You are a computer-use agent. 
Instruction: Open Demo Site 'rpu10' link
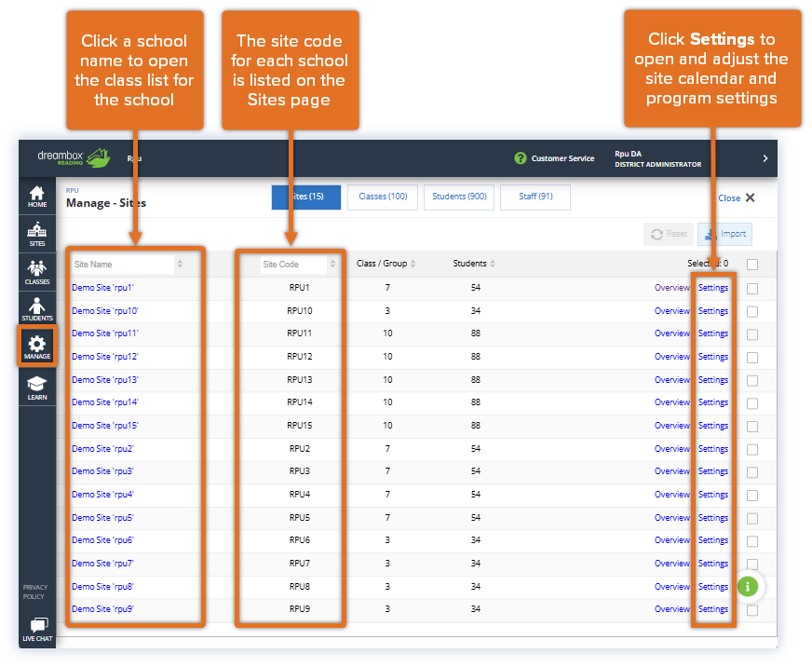105,311
